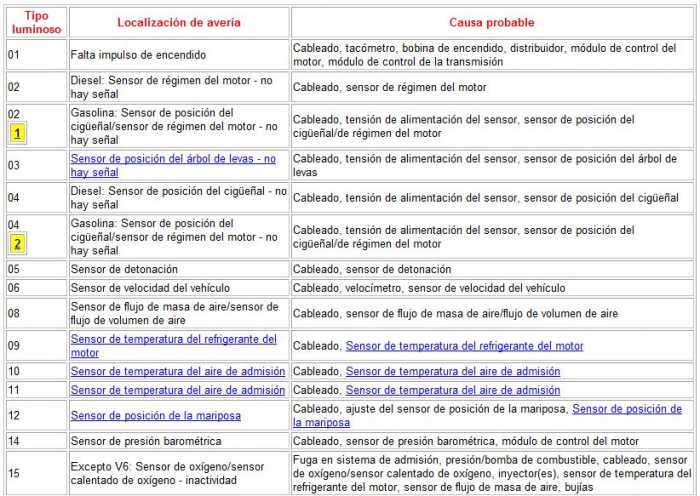Open code 11 intake air temperature link, Localización column

tap(177, 390)
